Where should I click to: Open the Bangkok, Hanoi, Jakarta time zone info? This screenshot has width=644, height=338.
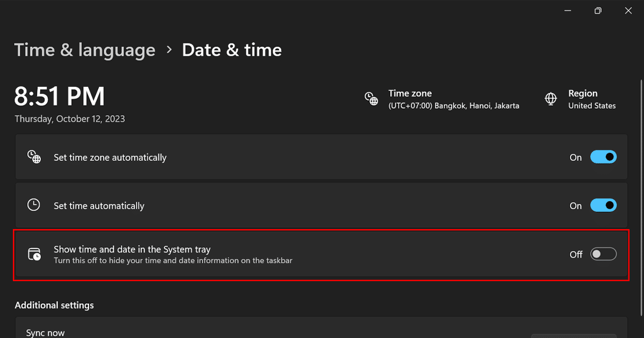[x=453, y=106]
